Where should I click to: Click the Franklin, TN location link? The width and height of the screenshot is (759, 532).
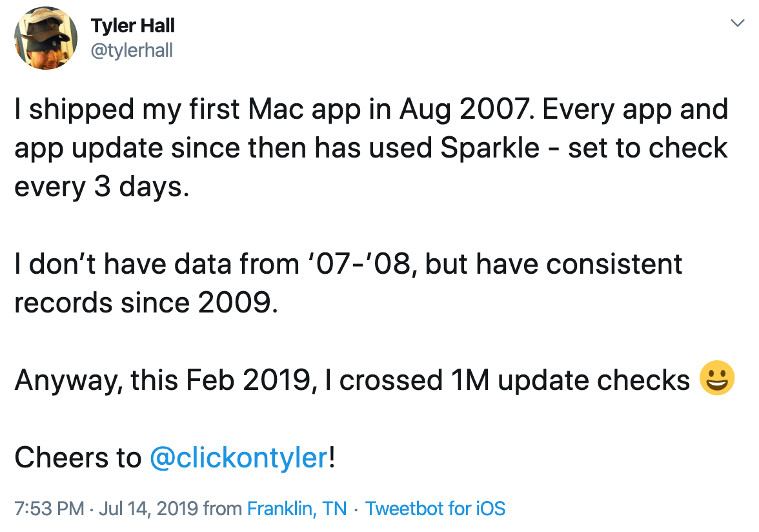(297, 509)
